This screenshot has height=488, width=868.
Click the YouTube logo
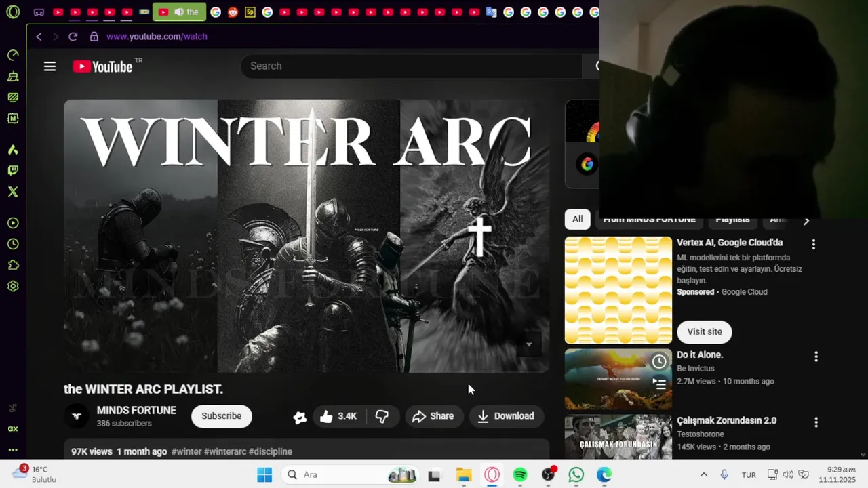coord(102,66)
